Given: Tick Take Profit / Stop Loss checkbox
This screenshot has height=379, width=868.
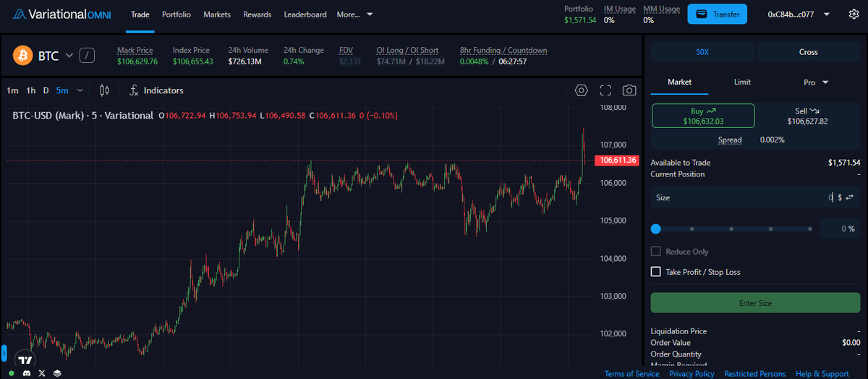Looking at the screenshot, I should (x=656, y=271).
